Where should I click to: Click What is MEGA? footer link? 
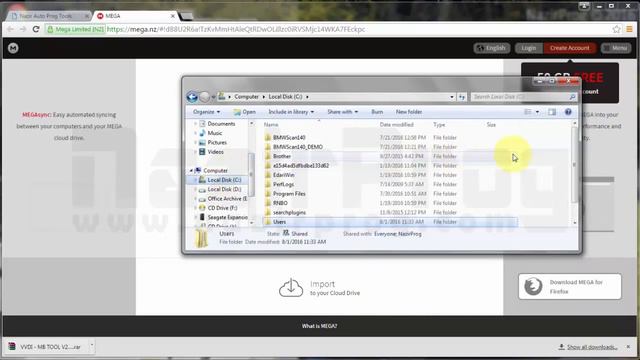click(320, 326)
